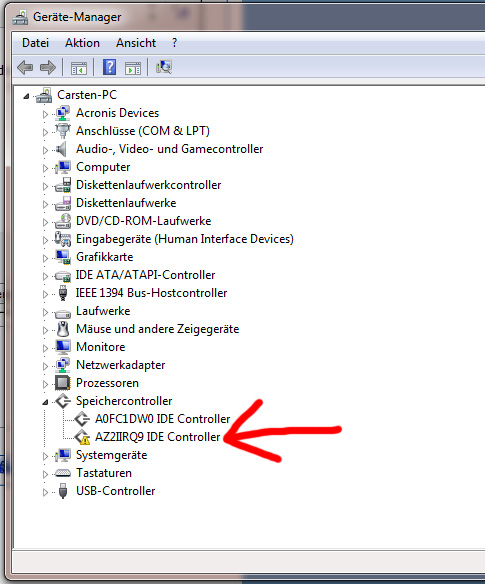This screenshot has height=584, width=485.
Task: Expand the Prozessoren node
Action: click(45, 384)
